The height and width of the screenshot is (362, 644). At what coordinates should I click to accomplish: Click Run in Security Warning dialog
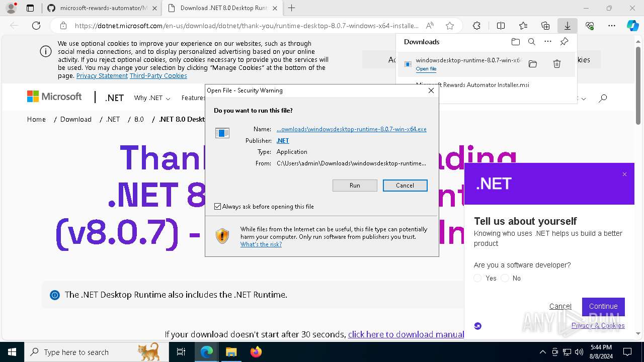355,186
